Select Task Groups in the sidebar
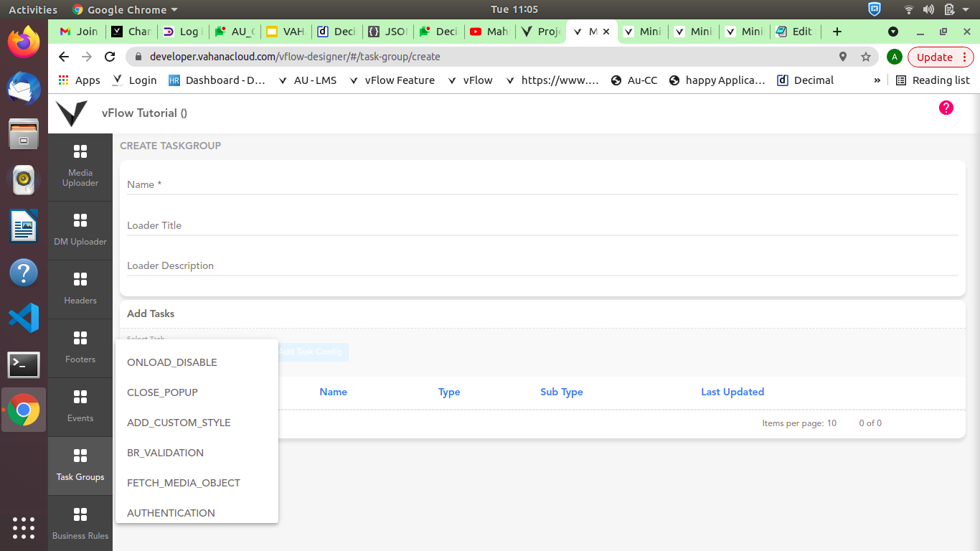The height and width of the screenshot is (551, 980). click(x=80, y=466)
